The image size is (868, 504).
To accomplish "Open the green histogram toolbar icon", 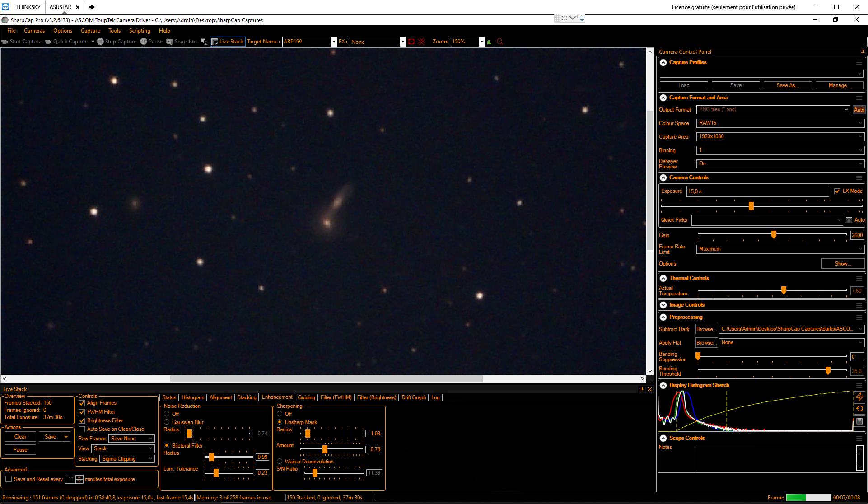I will point(490,42).
